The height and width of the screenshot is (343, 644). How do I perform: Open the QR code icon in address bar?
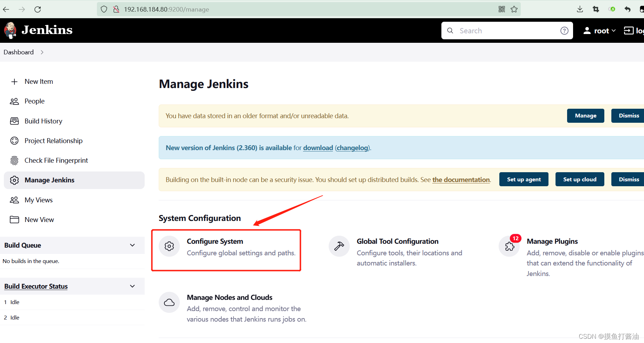(502, 9)
